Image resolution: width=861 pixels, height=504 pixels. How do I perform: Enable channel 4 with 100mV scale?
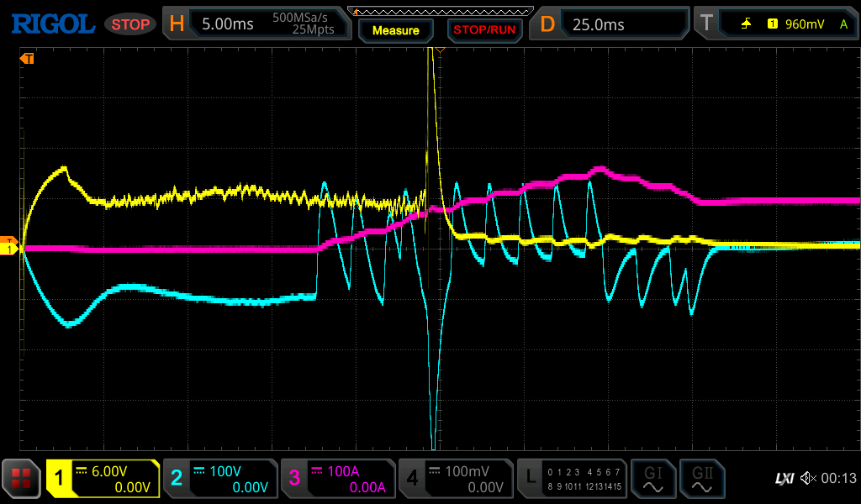tap(455, 479)
